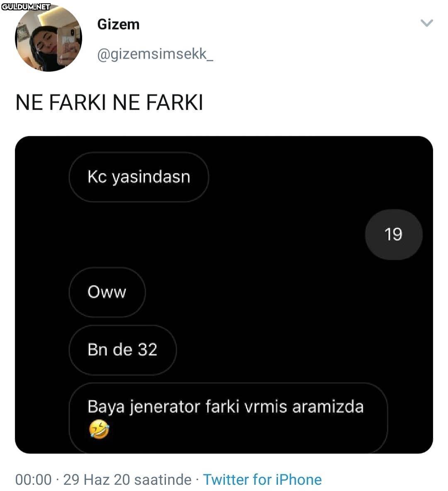The width and height of the screenshot is (448, 491).
Task: Click the tweet text NE FARKI NE FARKI
Action: [109, 103]
